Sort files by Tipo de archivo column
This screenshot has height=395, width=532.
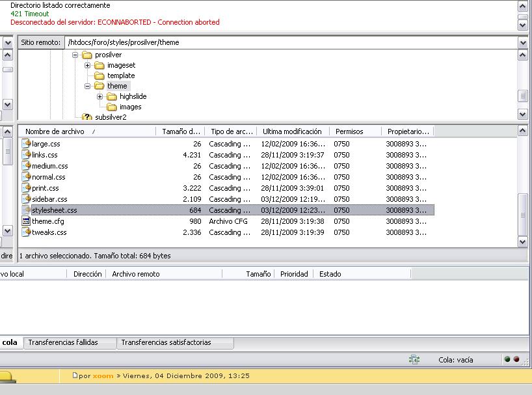pyautogui.click(x=231, y=131)
